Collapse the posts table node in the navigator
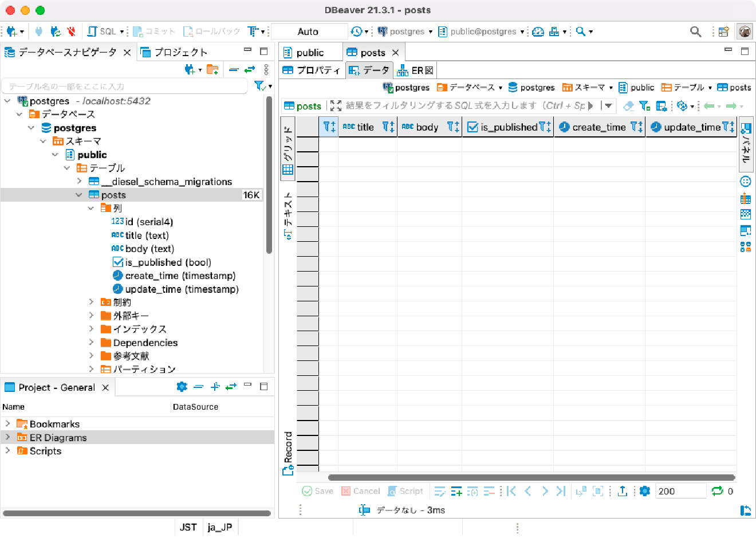This screenshot has width=756, height=538. pos(79,195)
